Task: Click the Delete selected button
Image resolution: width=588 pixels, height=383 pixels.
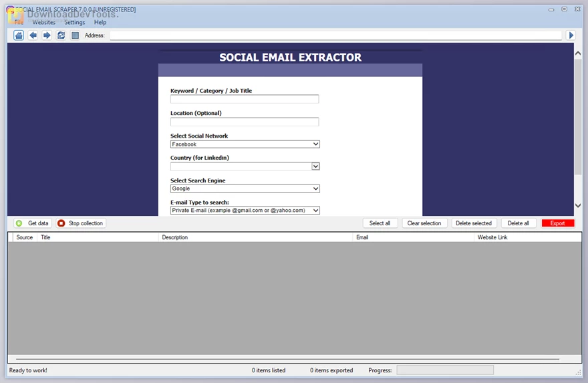Action: [474, 223]
